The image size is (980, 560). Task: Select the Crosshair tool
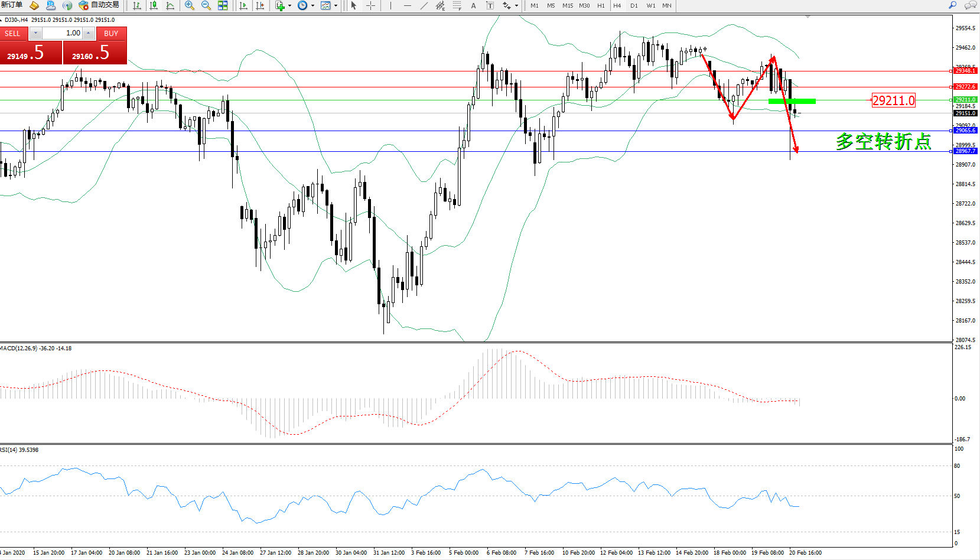371,5
